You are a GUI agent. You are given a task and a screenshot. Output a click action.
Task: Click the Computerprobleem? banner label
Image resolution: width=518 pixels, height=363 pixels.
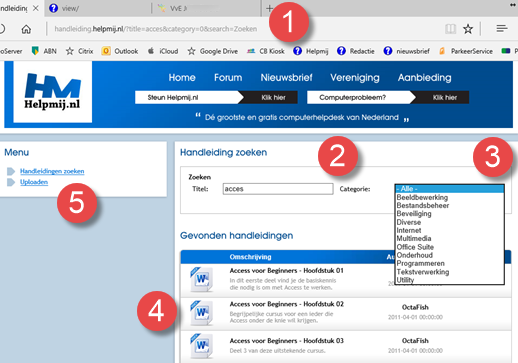click(x=352, y=97)
